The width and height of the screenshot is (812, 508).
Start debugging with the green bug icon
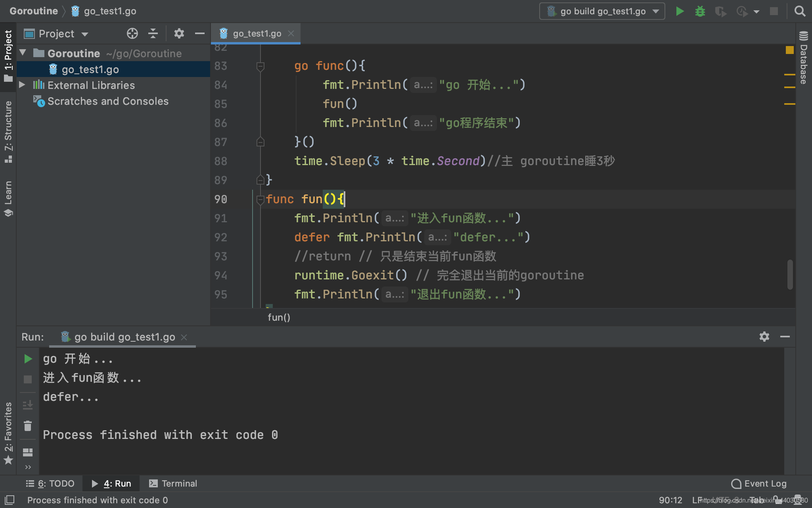tap(700, 11)
